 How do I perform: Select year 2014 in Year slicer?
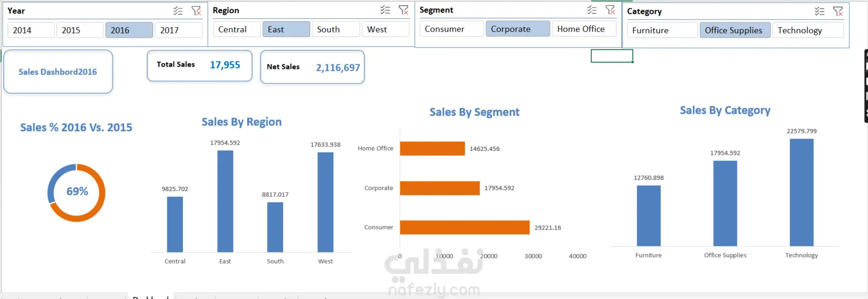coord(31,30)
